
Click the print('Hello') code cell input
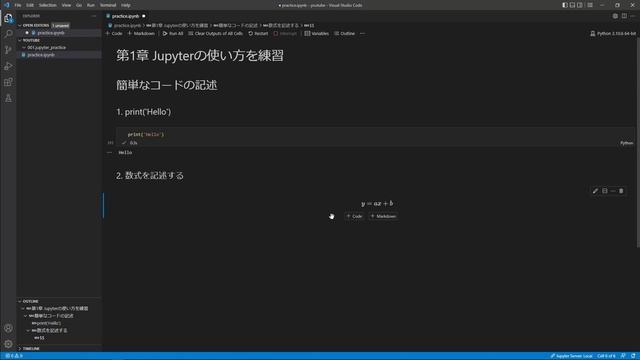[375, 134]
